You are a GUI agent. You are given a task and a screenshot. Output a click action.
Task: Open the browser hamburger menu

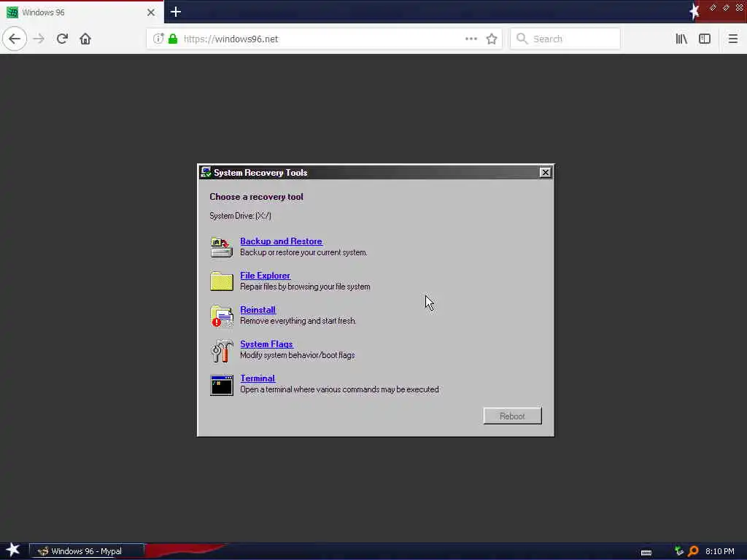pos(732,39)
